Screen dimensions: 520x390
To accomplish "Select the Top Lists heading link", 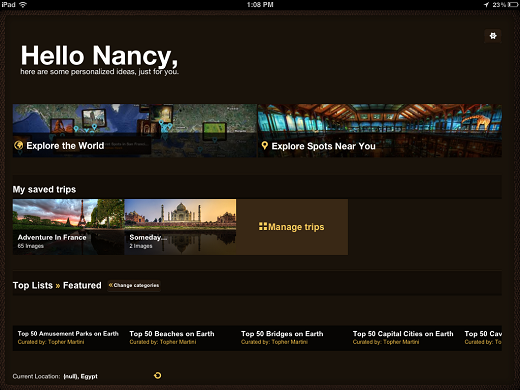I will coord(33,286).
